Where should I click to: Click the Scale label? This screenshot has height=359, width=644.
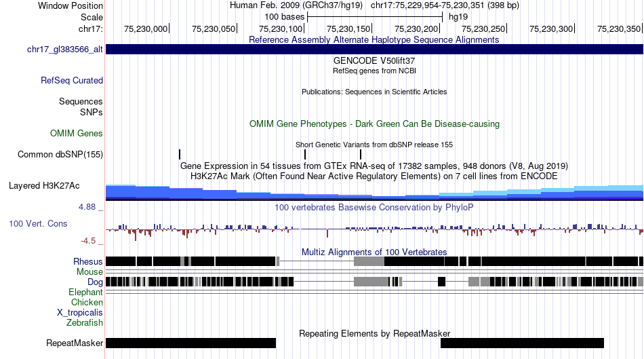tap(92, 17)
